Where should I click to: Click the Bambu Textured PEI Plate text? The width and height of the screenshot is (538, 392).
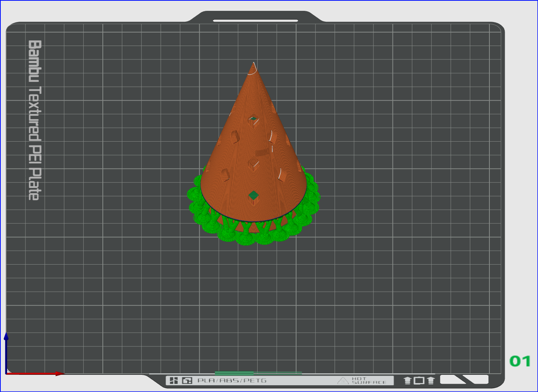(34, 120)
